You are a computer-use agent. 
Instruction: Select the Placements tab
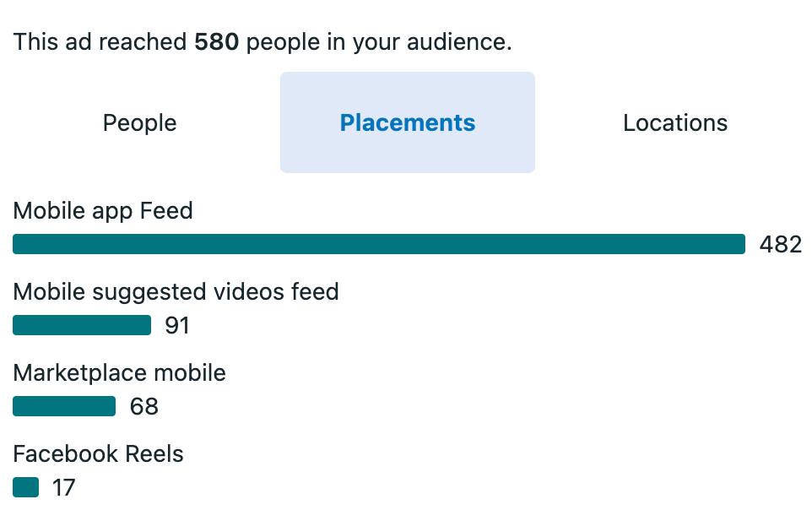point(407,122)
